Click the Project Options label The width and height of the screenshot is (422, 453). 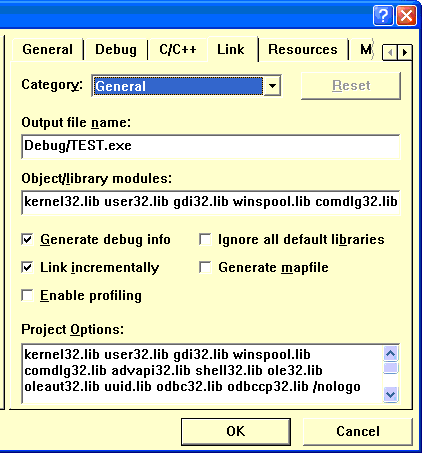click(72, 330)
